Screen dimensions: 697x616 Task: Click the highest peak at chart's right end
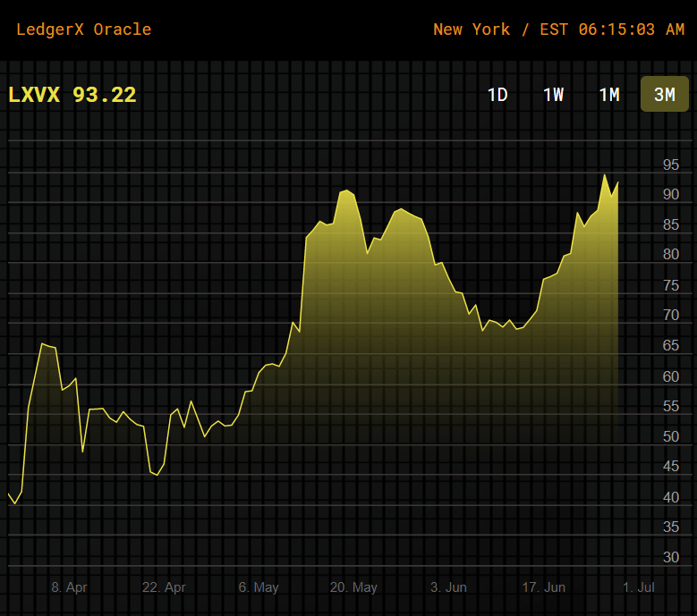click(605, 175)
